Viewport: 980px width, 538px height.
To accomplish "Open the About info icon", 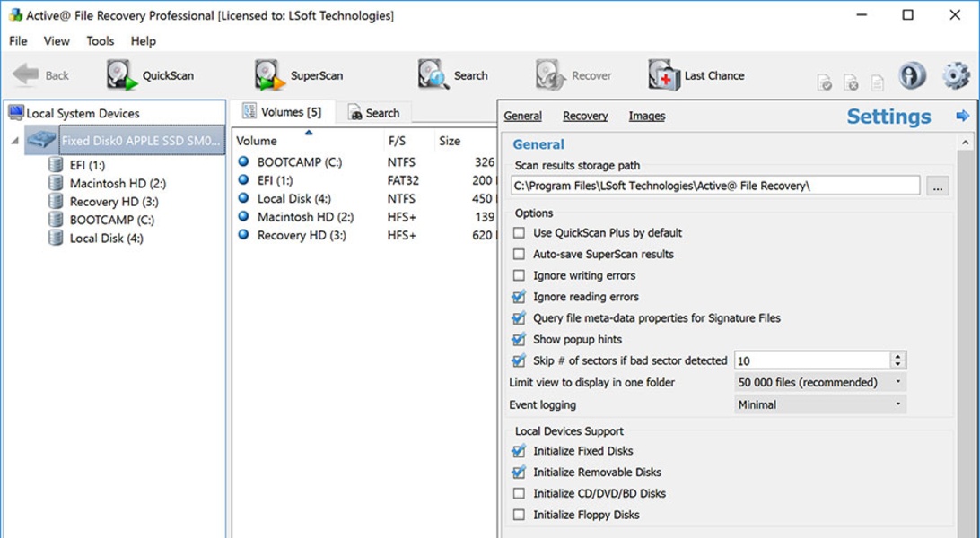I will point(912,76).
